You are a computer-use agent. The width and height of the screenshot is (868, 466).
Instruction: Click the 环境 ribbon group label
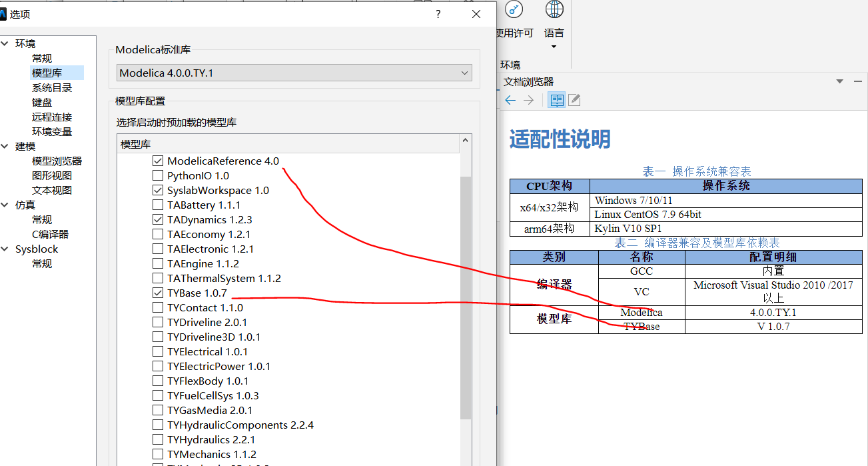511,65
